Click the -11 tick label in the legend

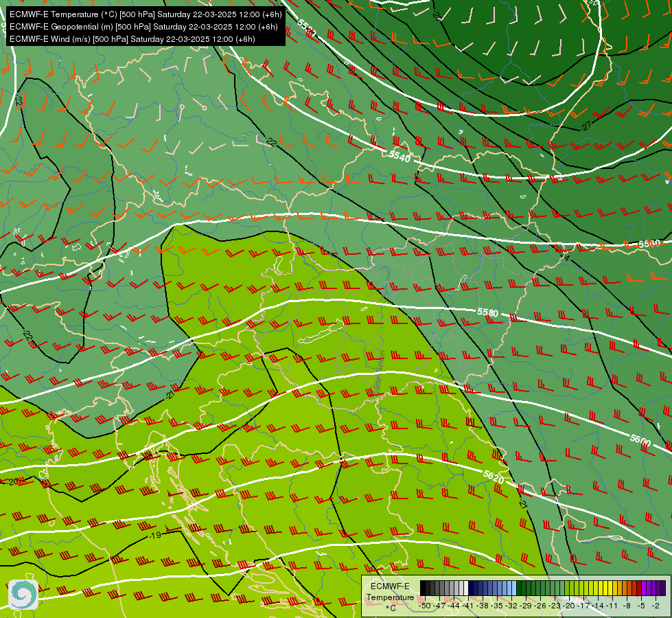(x=612, y=606)
